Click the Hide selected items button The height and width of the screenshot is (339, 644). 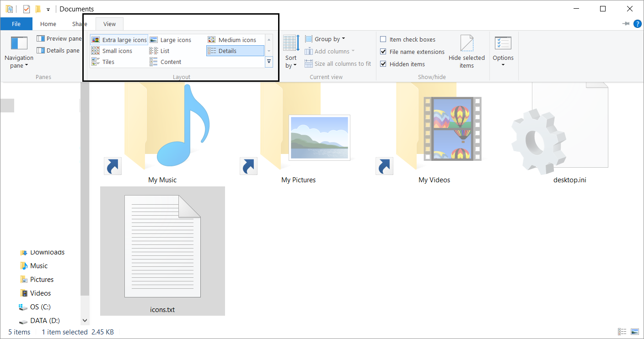click(x=467, y=51)
